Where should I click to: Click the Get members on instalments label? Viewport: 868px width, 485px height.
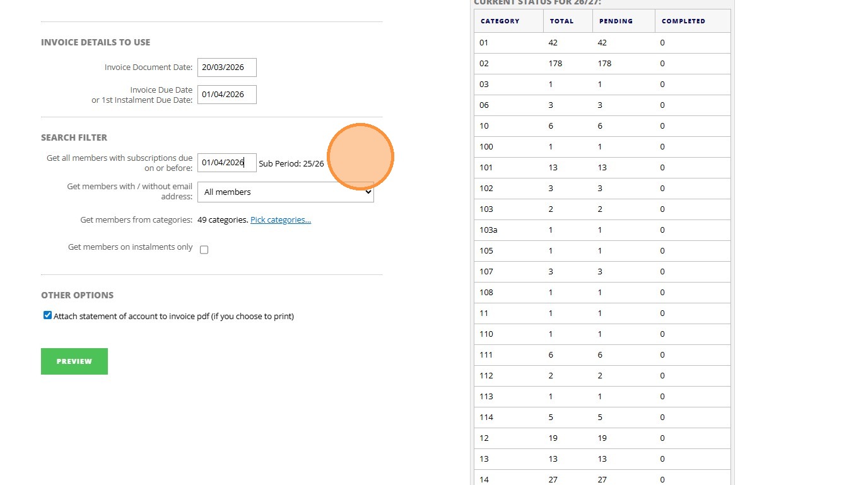point(130,247)
